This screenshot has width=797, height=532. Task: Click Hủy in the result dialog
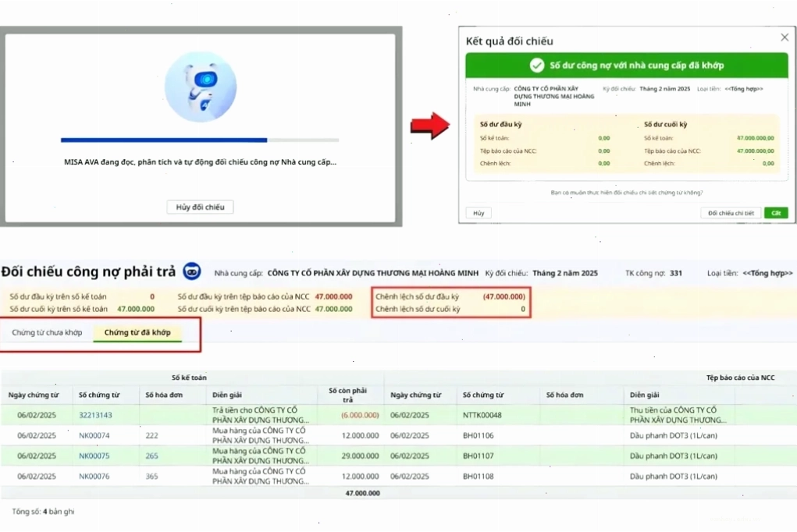click(x=479, y=213)
